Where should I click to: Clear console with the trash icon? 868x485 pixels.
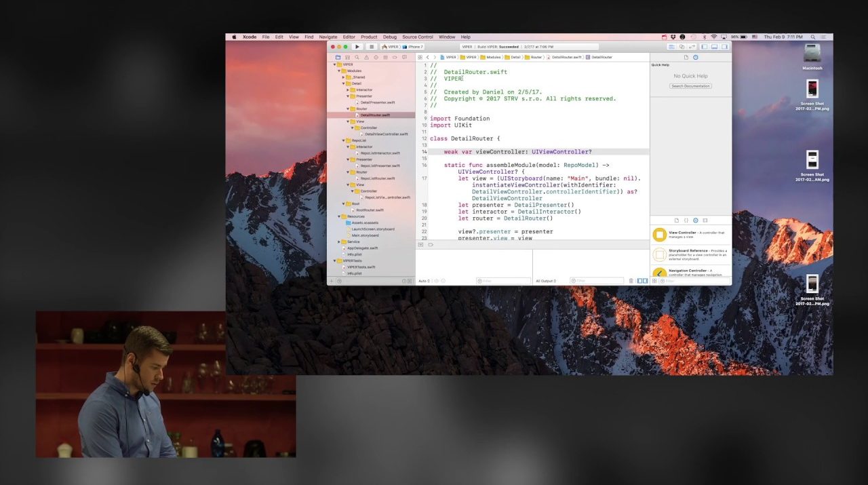pyautogui.click(x=631, y=281)
